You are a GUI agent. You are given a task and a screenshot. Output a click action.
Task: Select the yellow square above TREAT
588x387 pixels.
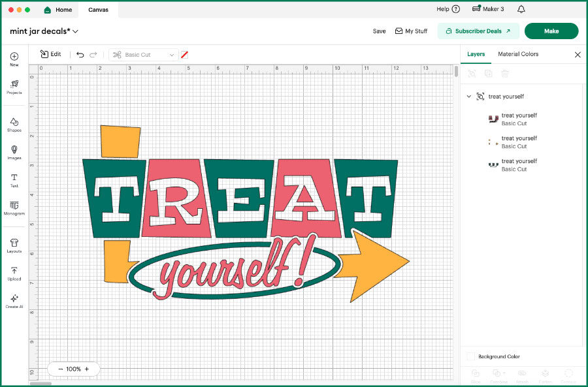point(120,141)
